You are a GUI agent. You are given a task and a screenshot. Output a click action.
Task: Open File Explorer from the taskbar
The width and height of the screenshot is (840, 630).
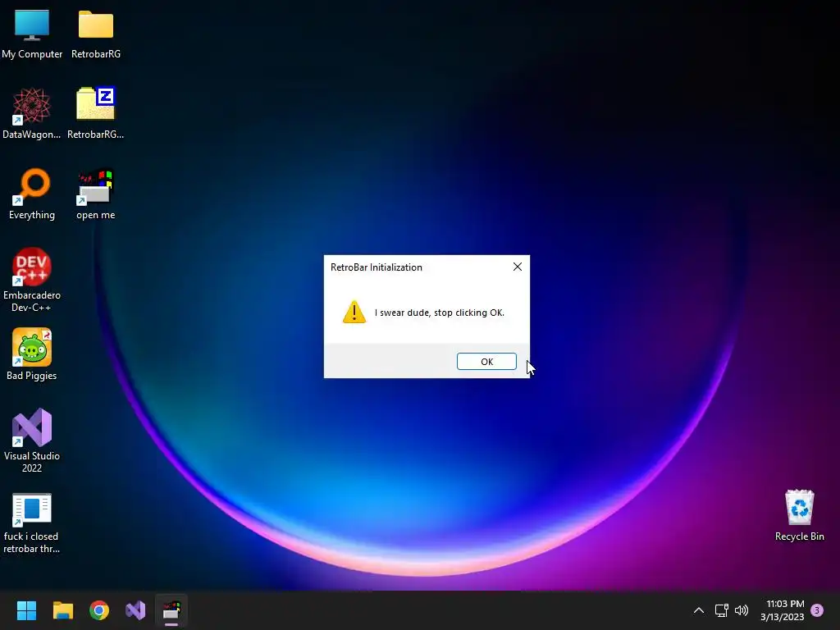[x=62, y=610]
